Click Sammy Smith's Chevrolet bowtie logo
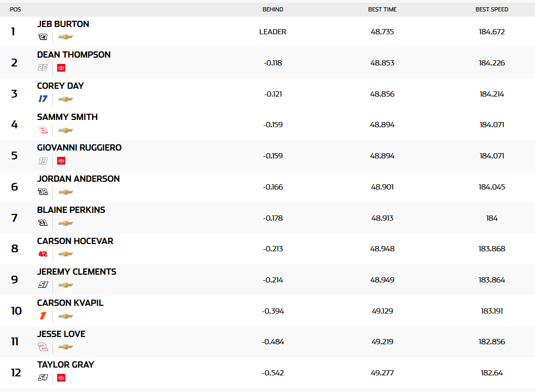 click(65, 130)
